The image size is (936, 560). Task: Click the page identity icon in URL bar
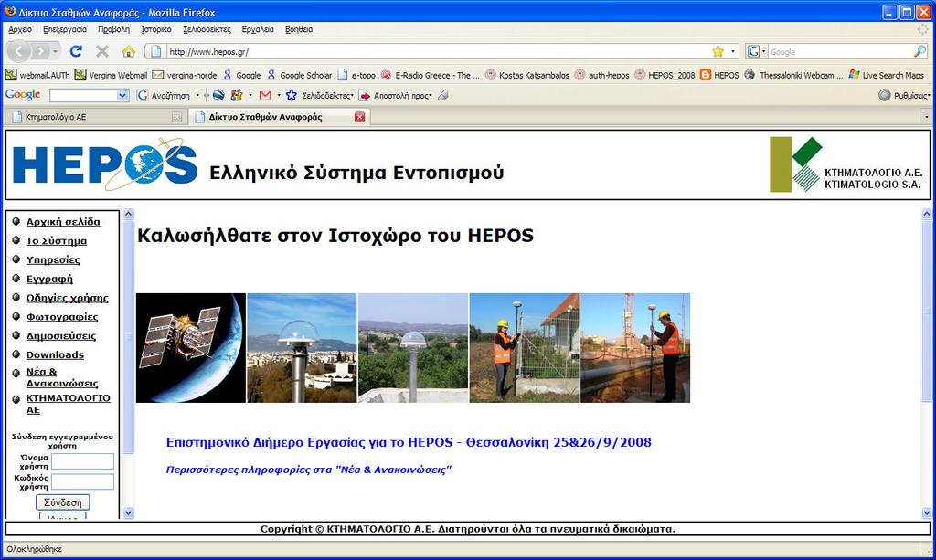155,51
